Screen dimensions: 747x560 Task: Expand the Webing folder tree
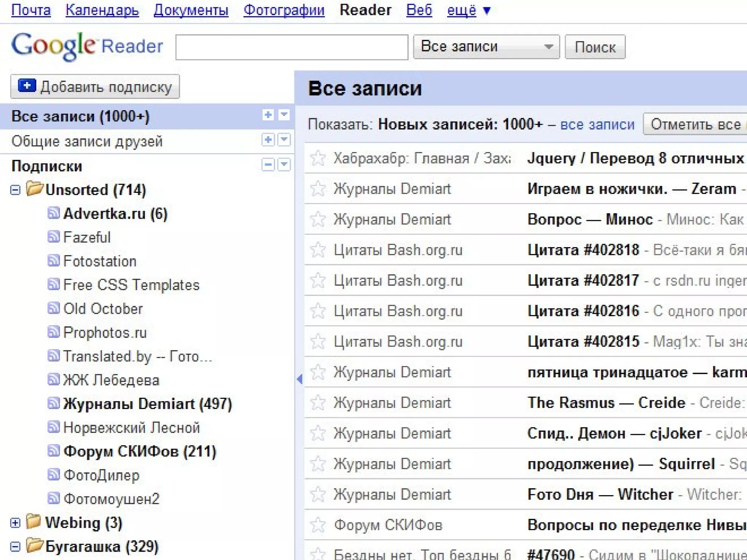tap(15, 523)
